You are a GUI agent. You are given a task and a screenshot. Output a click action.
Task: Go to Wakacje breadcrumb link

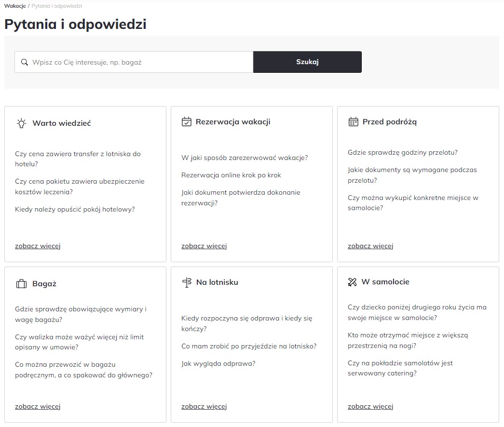(14, 6)
